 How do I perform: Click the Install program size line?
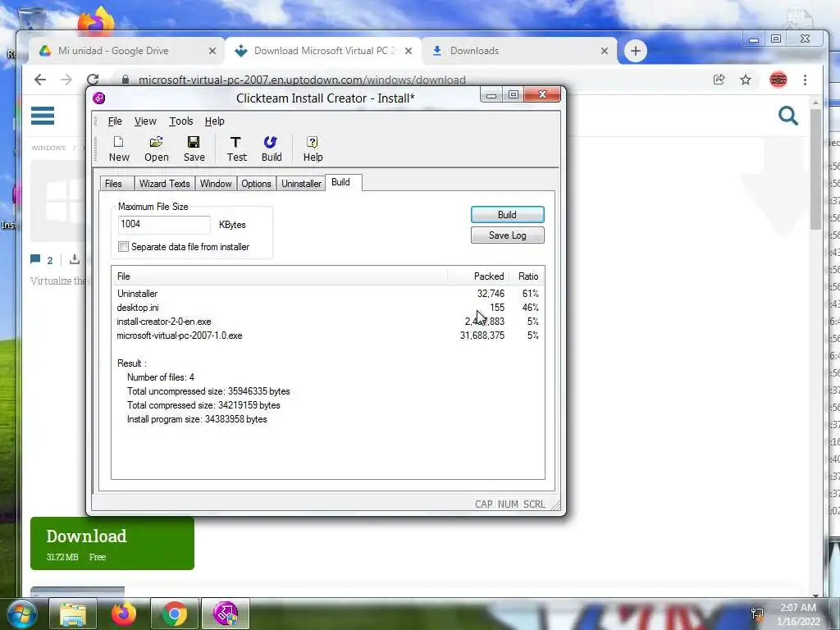197,419
